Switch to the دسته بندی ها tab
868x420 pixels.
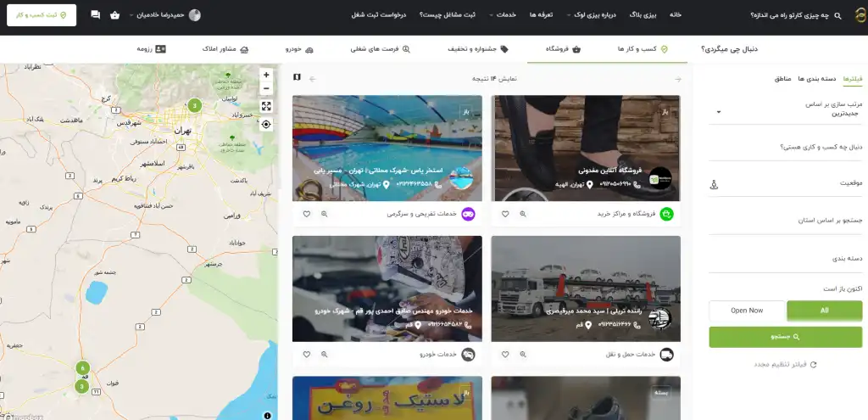(x=816, y=79)
